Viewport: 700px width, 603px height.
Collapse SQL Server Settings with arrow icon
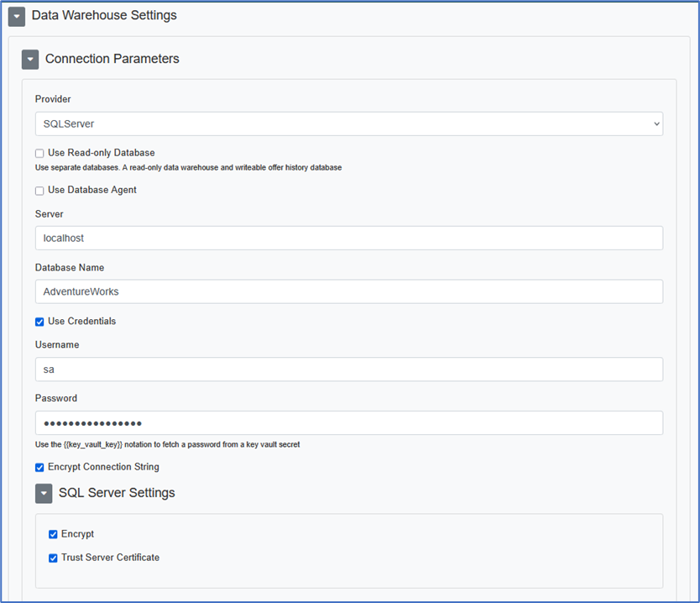pos(44,494)
